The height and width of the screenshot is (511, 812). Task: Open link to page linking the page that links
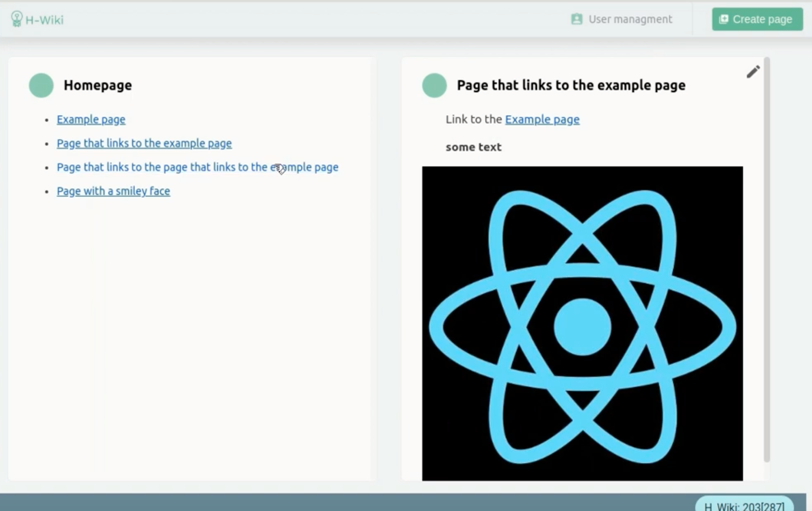(197, 167)
